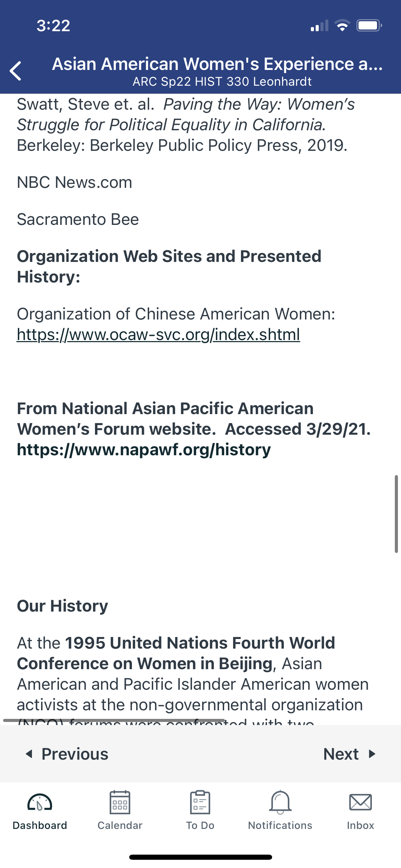Tap the napawf.org/history URL text

[144, 450]
